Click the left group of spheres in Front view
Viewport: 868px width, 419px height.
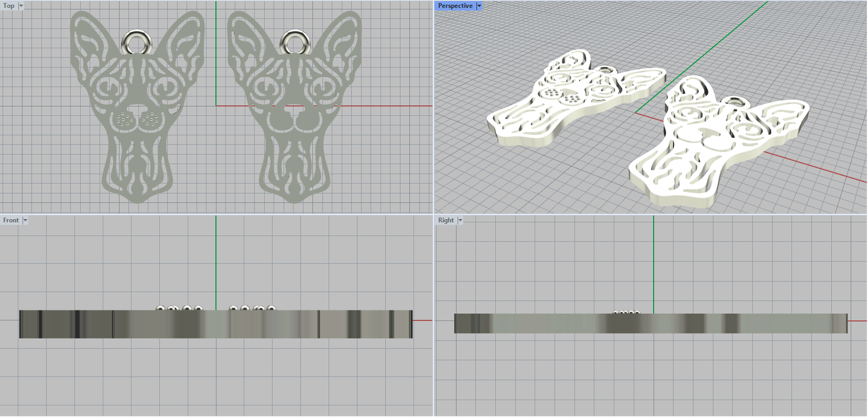pyautogui.click(x=180, y=308)
